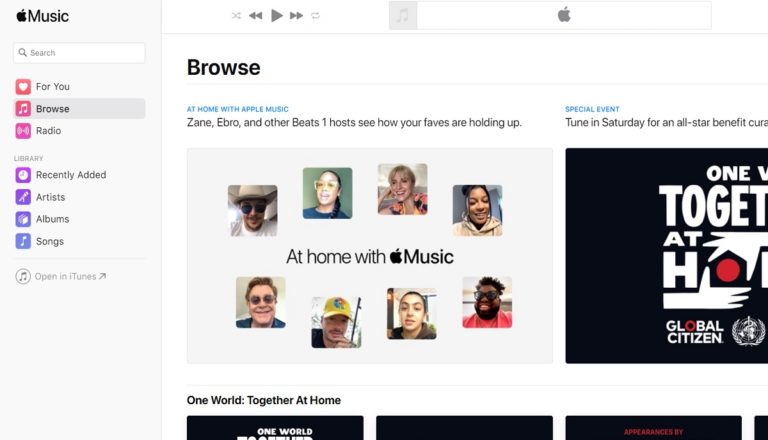
Task: Click the magnifier icon in Search
Action: point(23,52)
